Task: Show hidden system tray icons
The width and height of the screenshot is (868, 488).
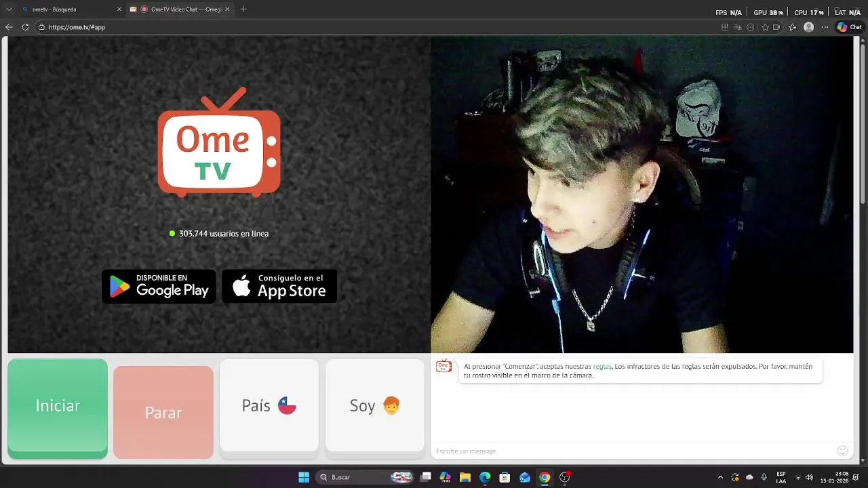Action: point(720,477)
